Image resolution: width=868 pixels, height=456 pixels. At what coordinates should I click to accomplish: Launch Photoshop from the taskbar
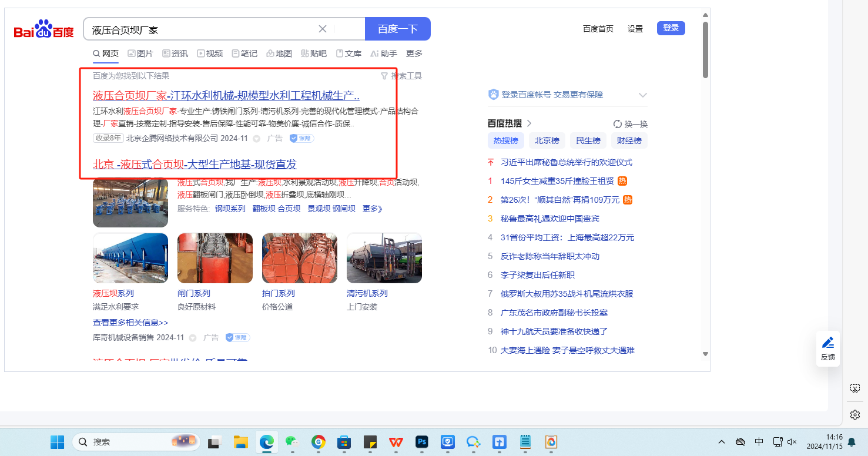pyautogui.click(x=421, y=442)
